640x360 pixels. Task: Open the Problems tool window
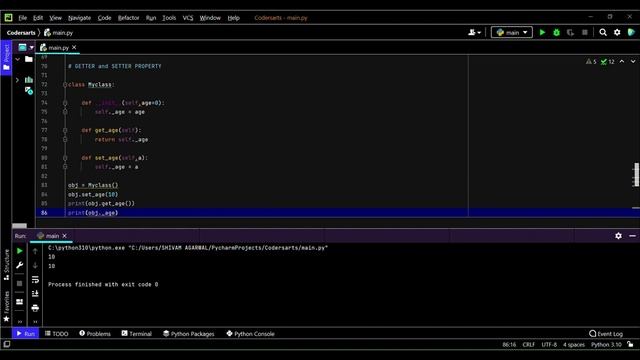coord(95,333)
